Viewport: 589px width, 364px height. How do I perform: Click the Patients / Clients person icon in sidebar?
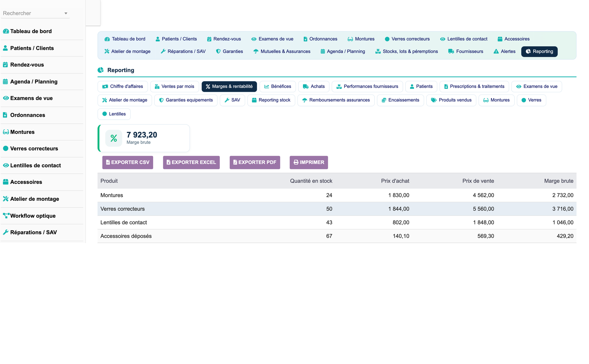[x=5, y=48]
